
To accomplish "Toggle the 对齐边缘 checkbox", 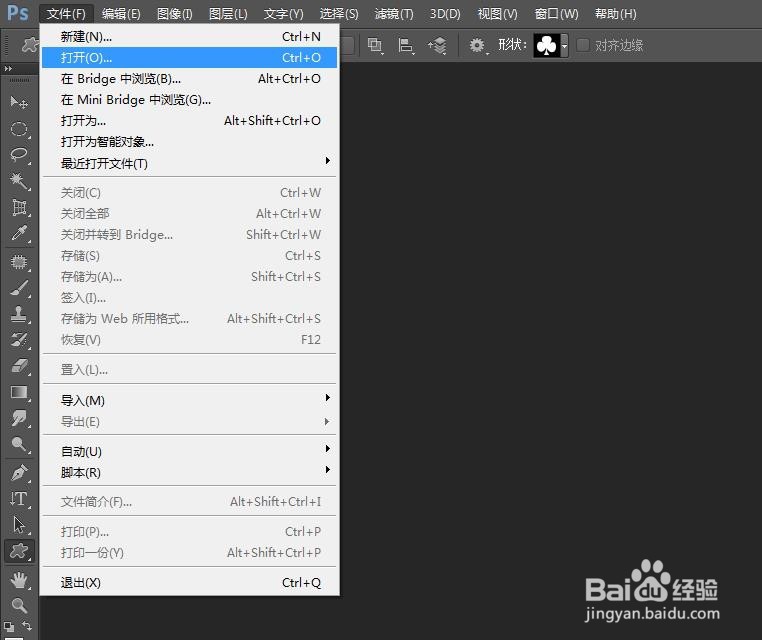I will 583,45.
